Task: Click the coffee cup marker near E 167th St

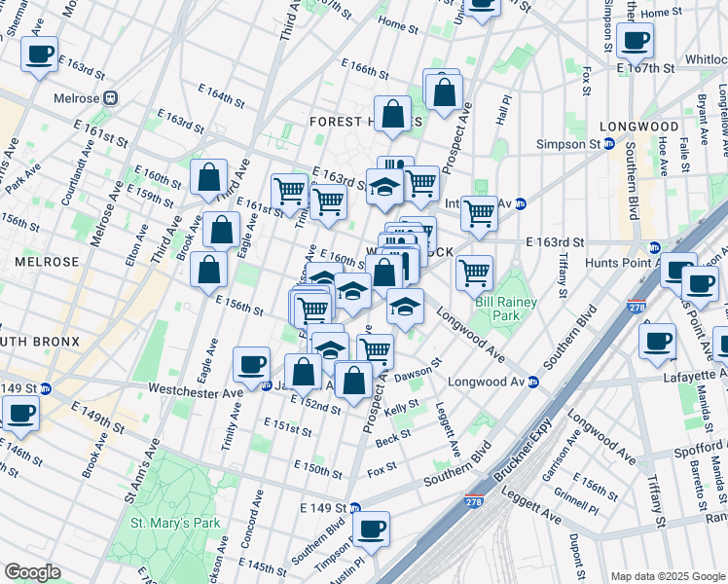Action: pos(636,42)
